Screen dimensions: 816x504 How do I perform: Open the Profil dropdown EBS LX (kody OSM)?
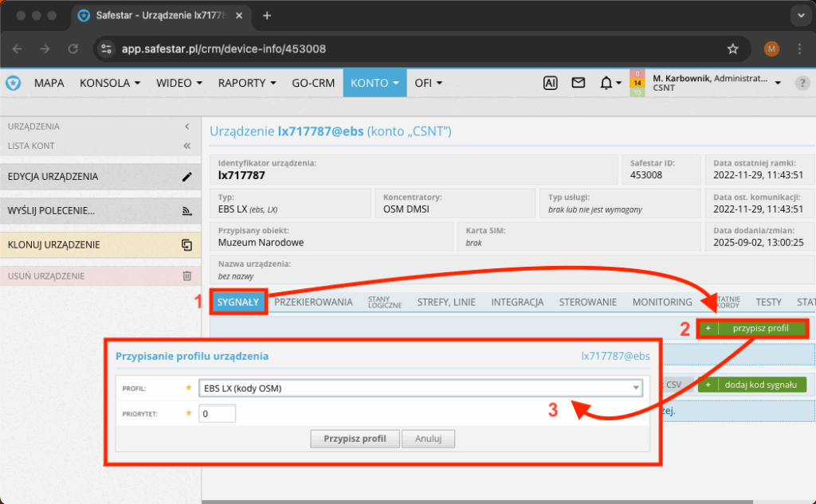422,389
